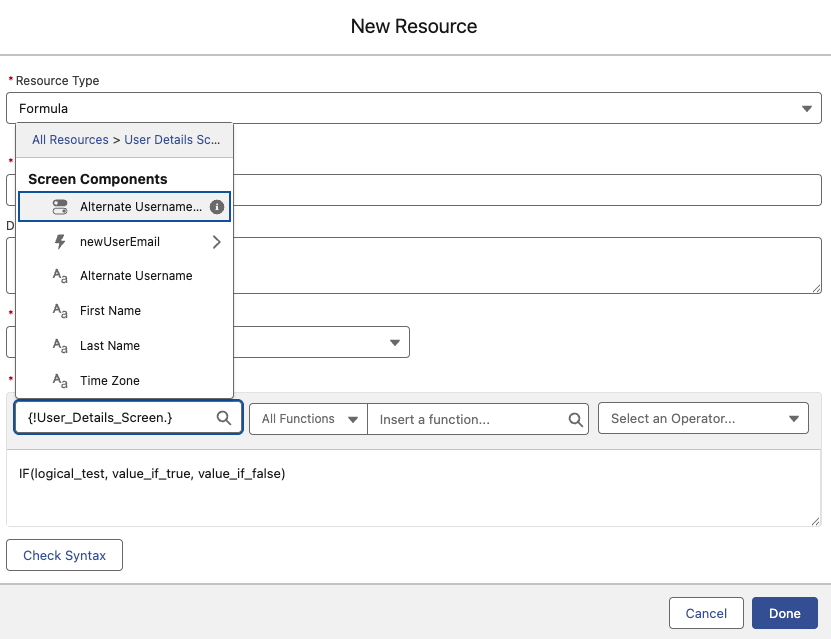Click the info icon beside Alternate Username toggle
This screenshot has height=639, width=831.
coord(216,207)
